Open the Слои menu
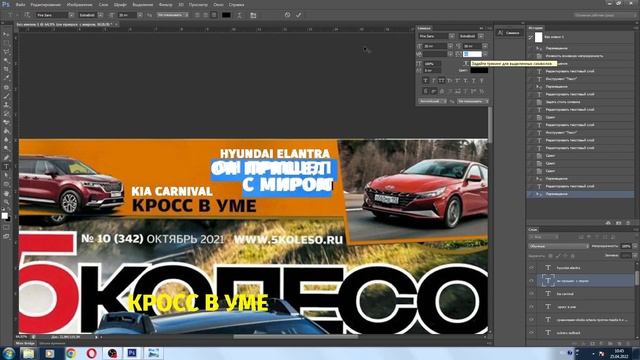Image resolution: width=640 pixels, height=360 pixels. coord(103,4)
